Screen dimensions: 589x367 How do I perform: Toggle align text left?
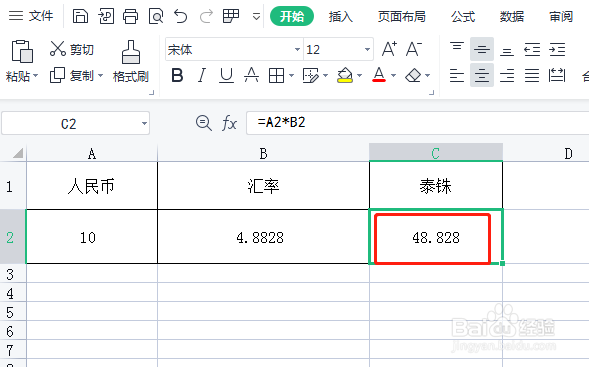tap(457, 76)
